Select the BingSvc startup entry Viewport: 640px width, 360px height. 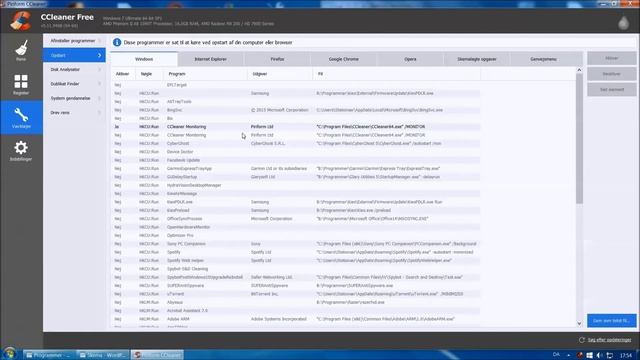296,110
